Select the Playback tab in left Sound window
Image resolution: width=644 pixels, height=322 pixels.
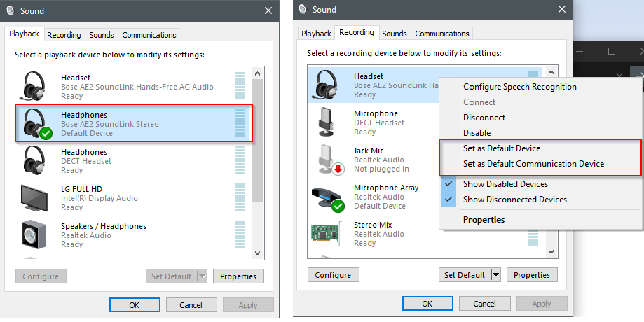pos(24,34)
